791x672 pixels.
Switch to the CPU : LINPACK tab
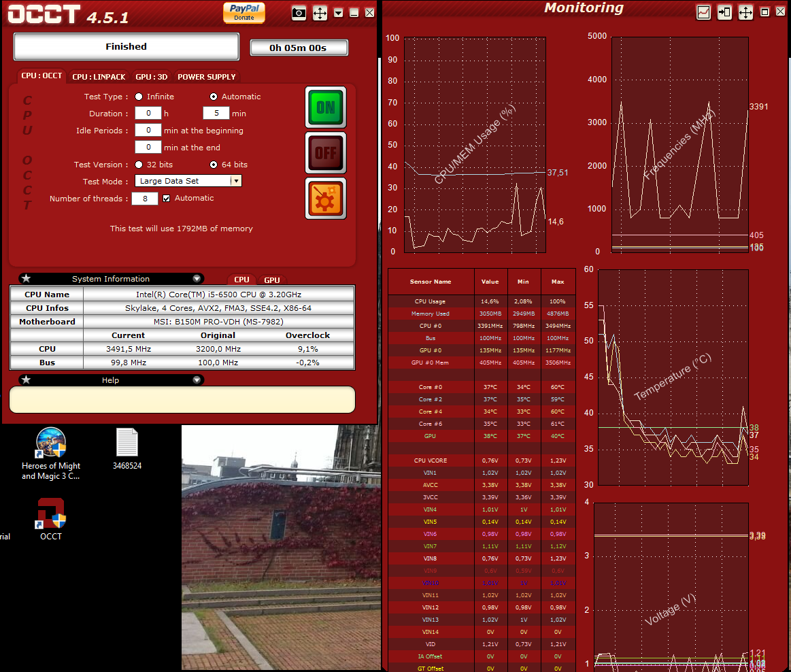[x=99, y=77]
